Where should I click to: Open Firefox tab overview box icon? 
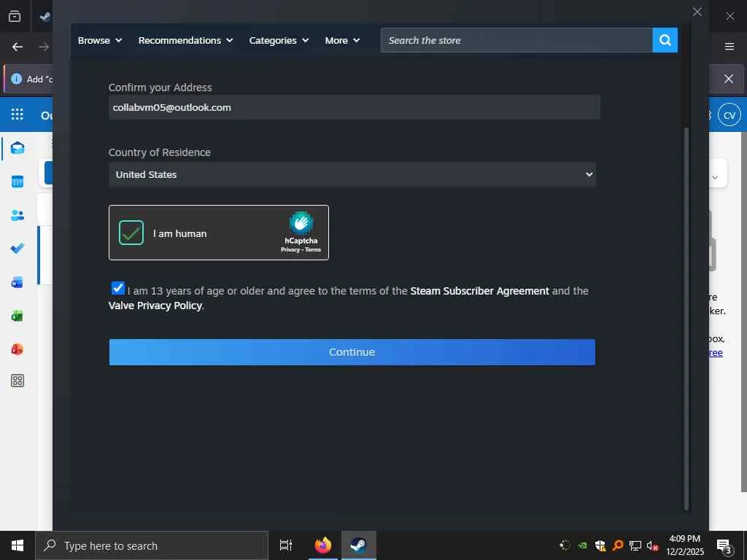click(15, 16)
